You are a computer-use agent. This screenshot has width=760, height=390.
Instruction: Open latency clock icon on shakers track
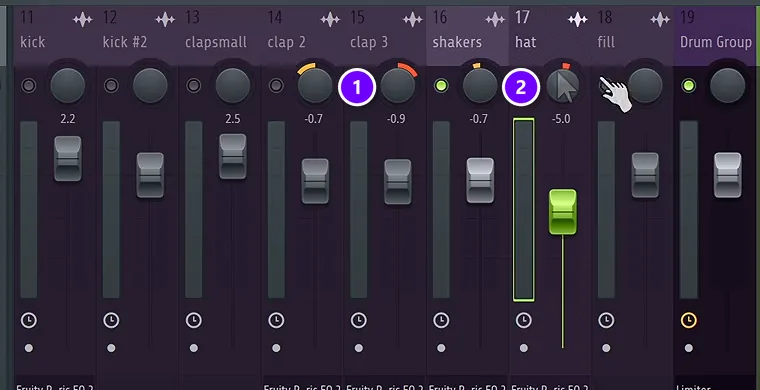click(x=441, y=320)
